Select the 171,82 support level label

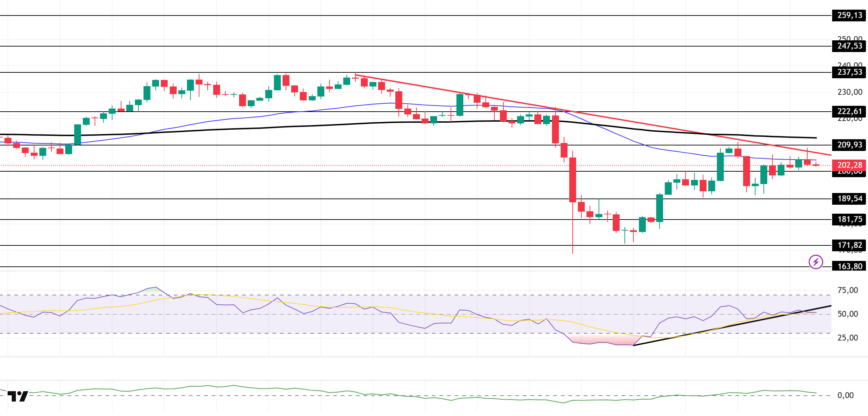click(849, 245)
